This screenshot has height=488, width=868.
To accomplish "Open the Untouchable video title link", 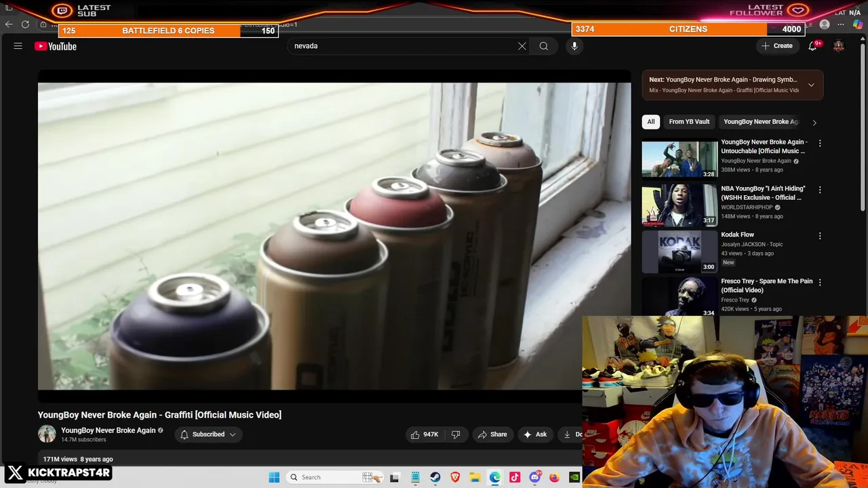I will (x=764, y=146).
